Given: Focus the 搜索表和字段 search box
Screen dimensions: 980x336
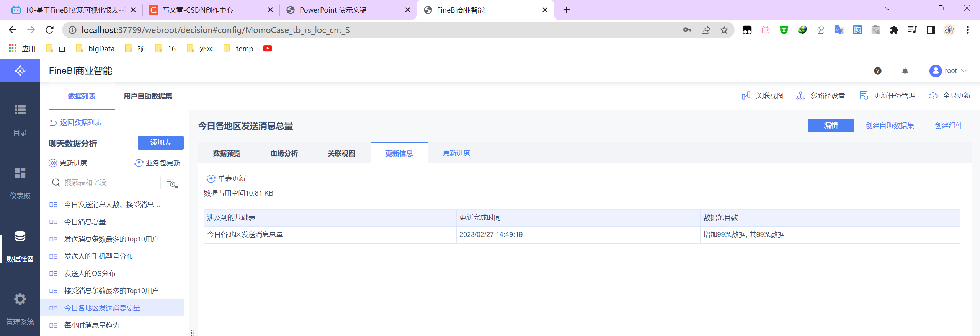Looking at the screenshot, I should coord(105,183).
